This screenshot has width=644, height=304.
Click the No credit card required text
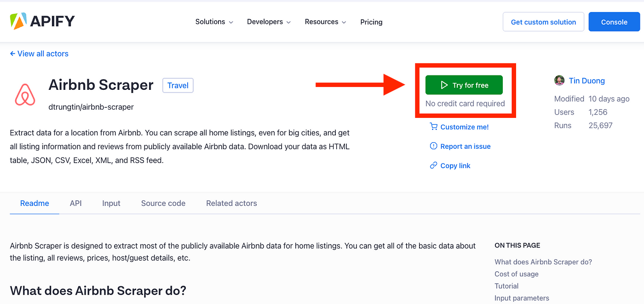tap(465, 104)
